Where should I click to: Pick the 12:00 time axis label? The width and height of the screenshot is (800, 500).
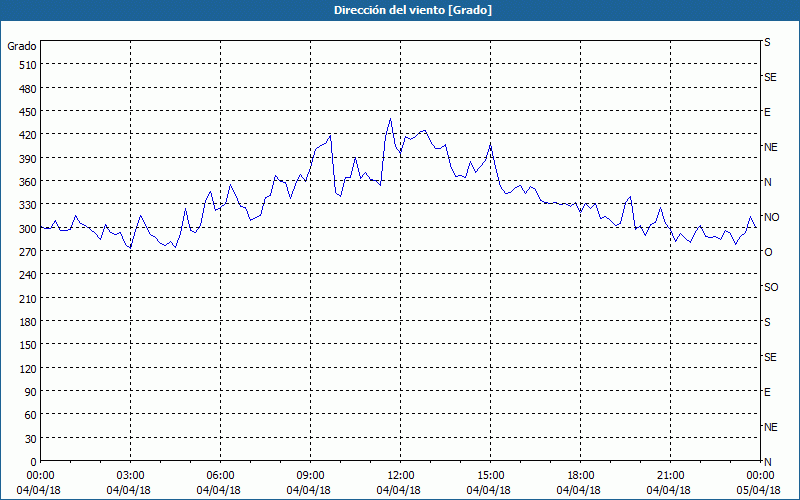click(x=401, y=476)
